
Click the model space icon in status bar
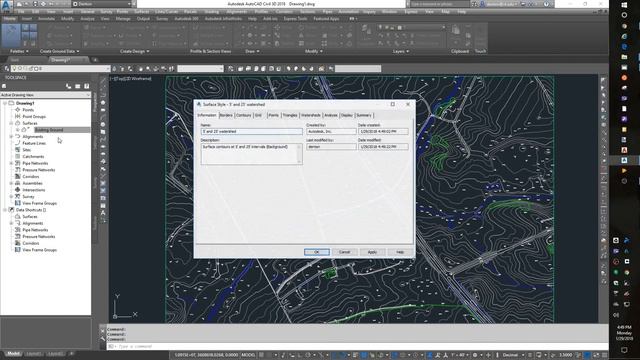[x=248, y=355]
